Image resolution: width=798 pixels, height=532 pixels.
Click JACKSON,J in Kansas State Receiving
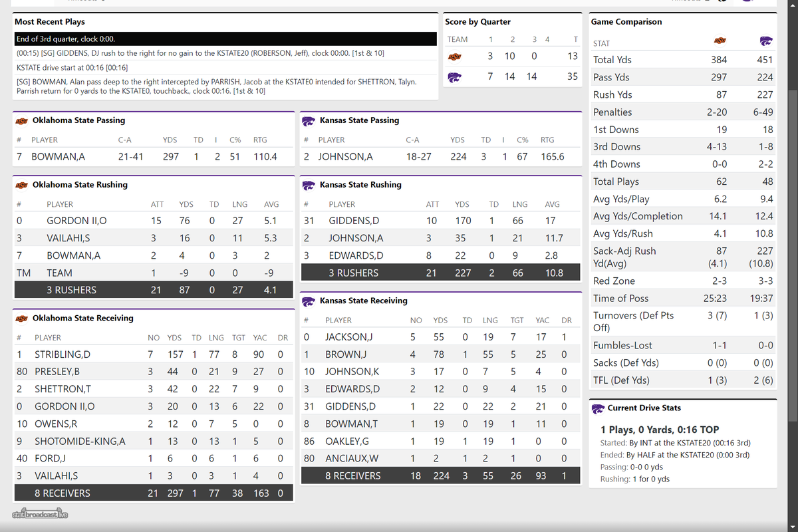point(349,337)
